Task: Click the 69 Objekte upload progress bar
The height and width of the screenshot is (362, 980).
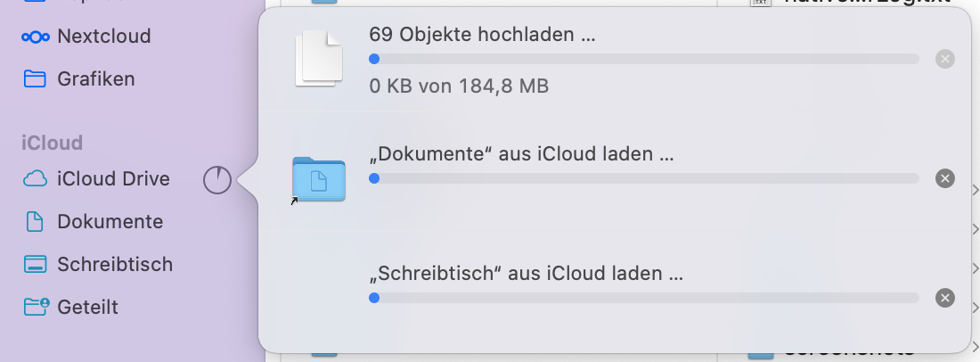Action: coord(643,59)
